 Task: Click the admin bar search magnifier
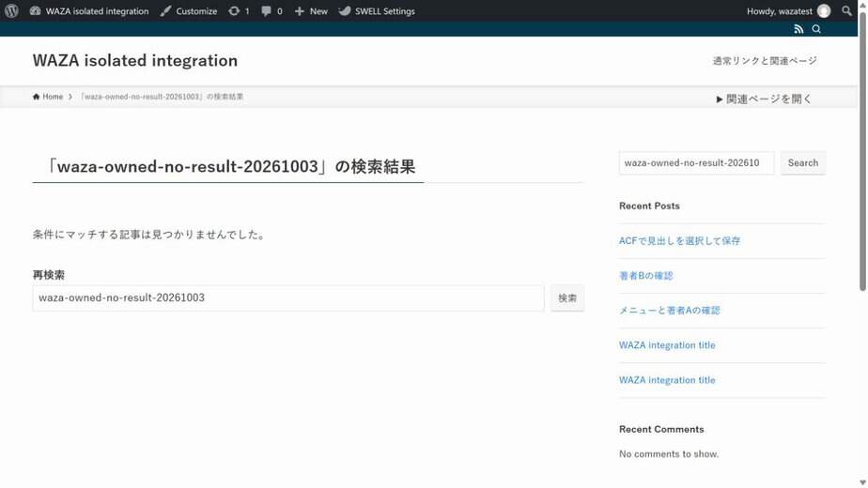coord(846,11)
